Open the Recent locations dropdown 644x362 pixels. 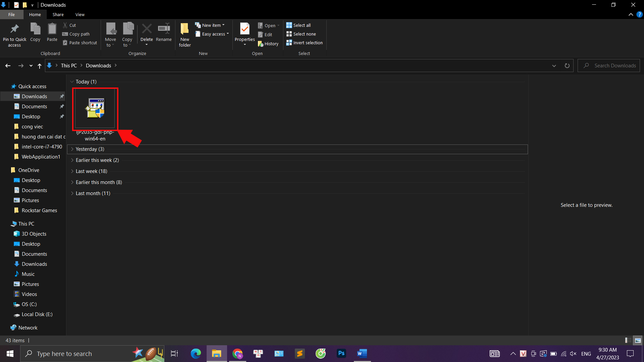point(31,66)
